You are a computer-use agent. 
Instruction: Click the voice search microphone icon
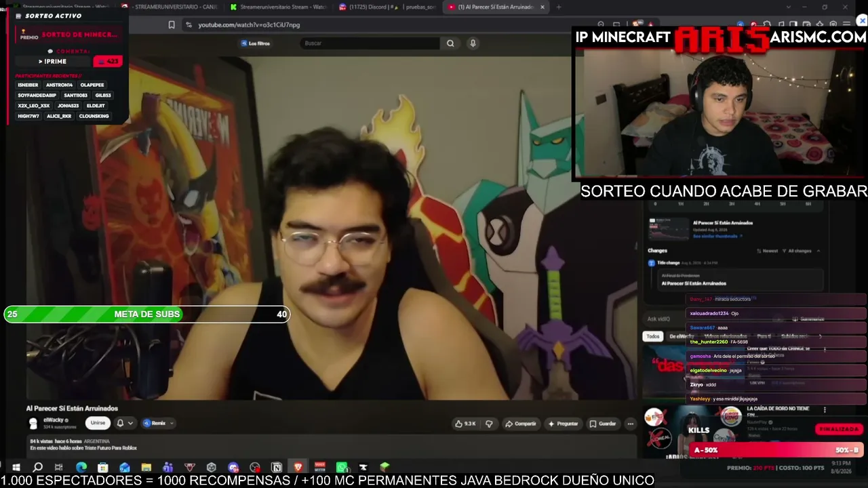[473, 43]
